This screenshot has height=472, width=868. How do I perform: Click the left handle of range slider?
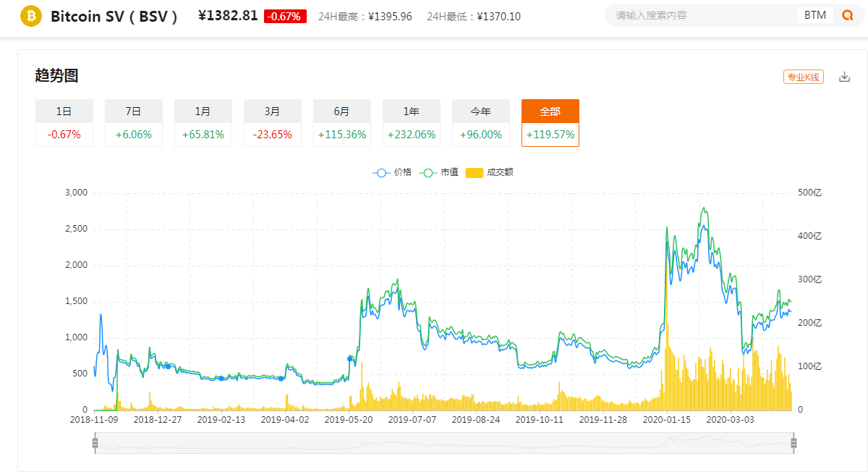(x=95, y=442)
